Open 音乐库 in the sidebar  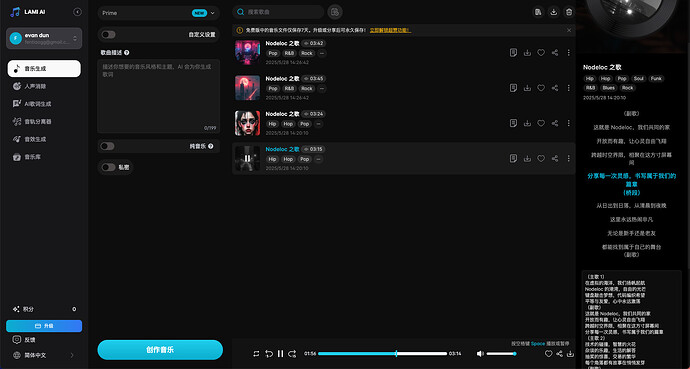click(x=44, y=157)
